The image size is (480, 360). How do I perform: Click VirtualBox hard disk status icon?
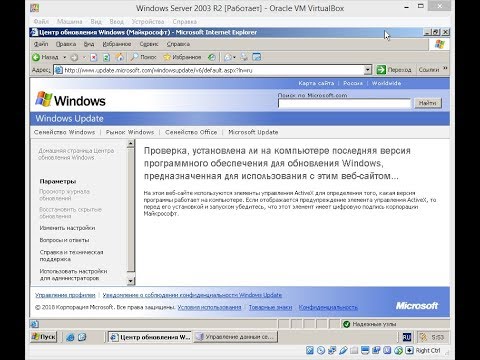[310, 350]
